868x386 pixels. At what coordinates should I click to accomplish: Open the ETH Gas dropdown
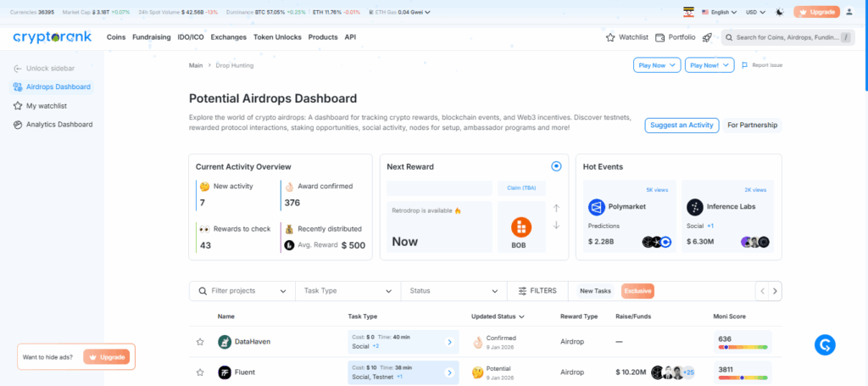399,12
